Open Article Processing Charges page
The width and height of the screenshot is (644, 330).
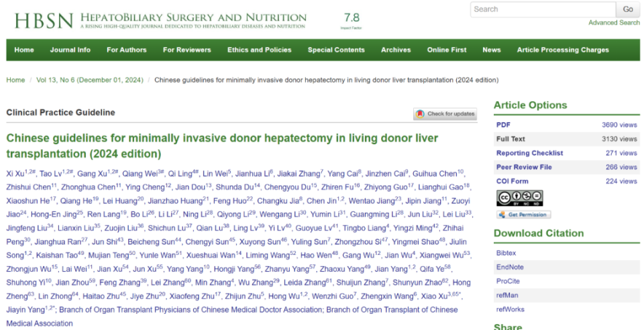563,50
